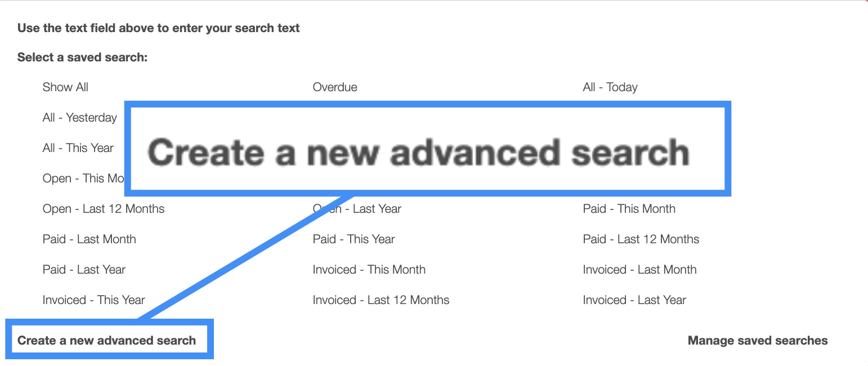Select the Show All saved search
868x366 pixels.
(x=65, y=87)
